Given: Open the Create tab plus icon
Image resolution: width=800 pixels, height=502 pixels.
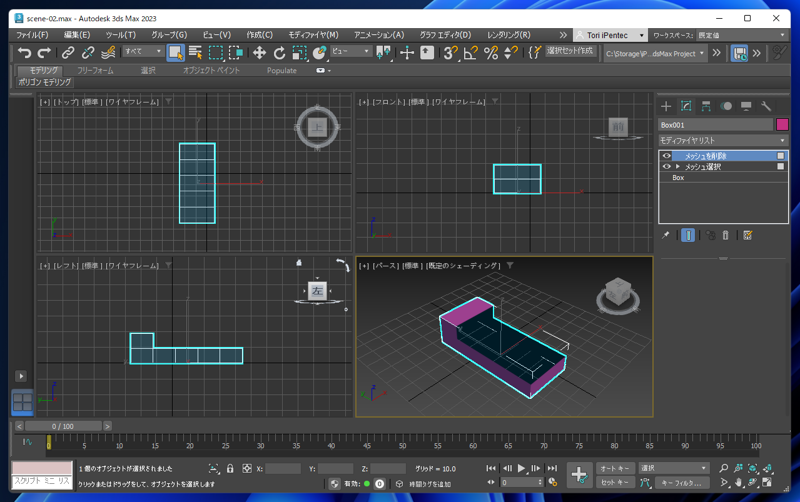Looking at the screenshot, I should coord(666,106).
